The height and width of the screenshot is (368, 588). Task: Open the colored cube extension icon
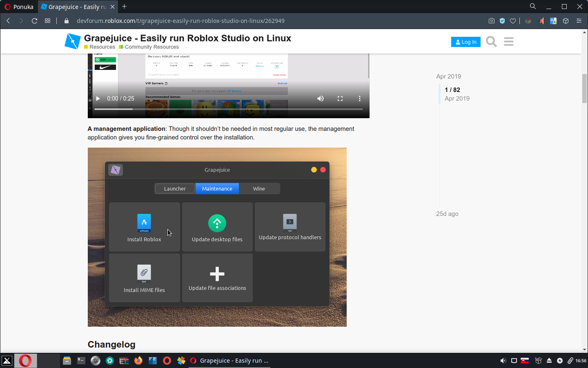[x=528, y=21]
